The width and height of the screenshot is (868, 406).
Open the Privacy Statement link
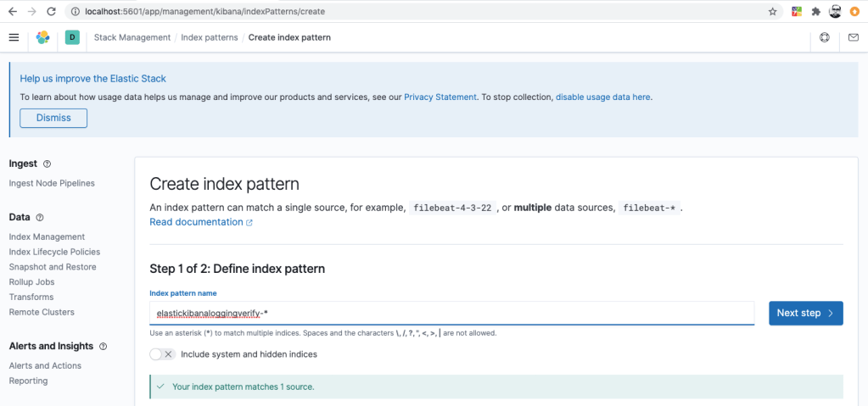[440, 97]
